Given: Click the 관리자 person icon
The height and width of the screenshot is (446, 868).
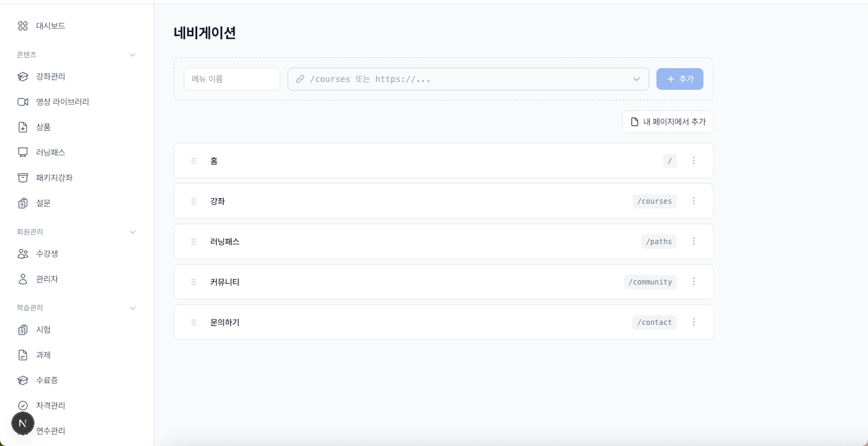Looking at the screenshot, I should tap(23, 279).
